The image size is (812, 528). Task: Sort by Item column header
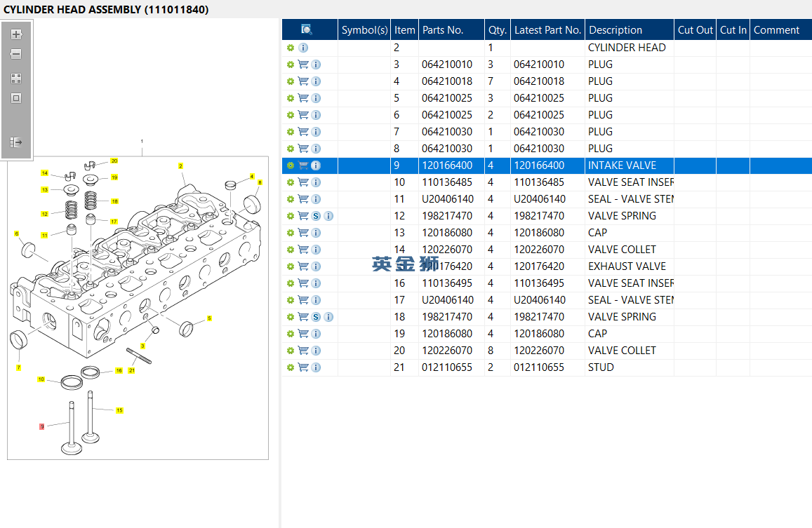coord(404,30)
